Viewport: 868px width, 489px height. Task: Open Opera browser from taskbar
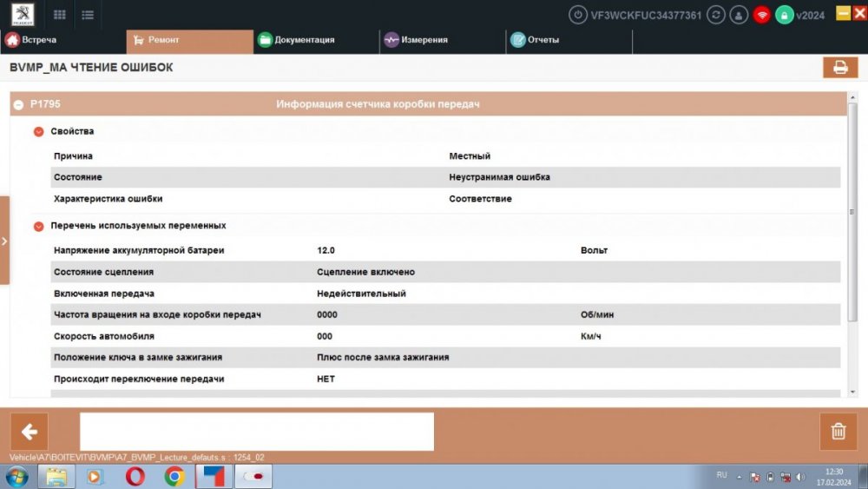pos(135,477)
